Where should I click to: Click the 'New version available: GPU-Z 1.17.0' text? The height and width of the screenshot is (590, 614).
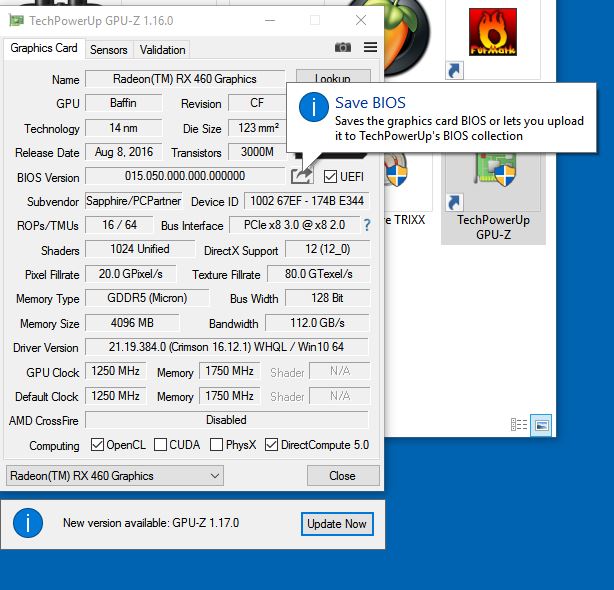click(151, 523)
